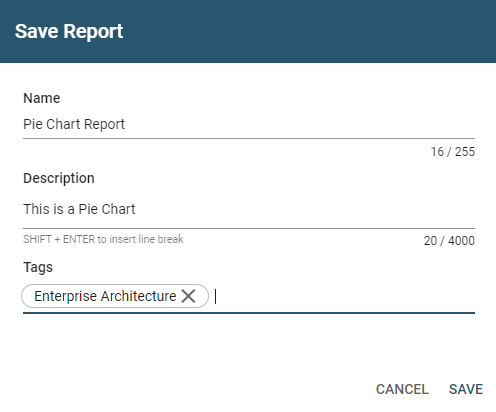Click the CANCEL button
Screen dimensions: 496x412
(402, 389)
